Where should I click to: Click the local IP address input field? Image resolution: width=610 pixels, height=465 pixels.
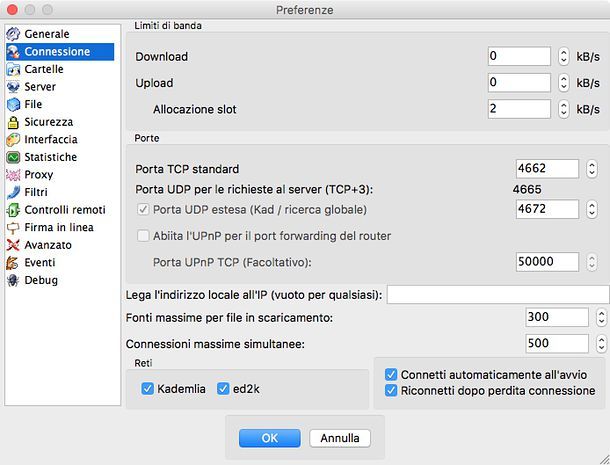(497, 294)
